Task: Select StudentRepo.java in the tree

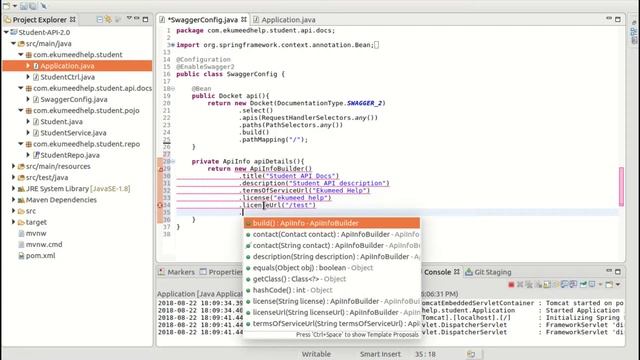Action: (70, 155)
